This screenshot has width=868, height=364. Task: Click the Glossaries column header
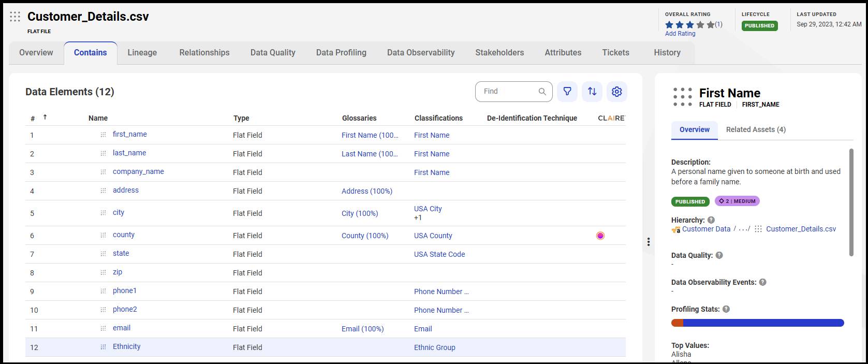pyautogui.click(x=359, y=118)
